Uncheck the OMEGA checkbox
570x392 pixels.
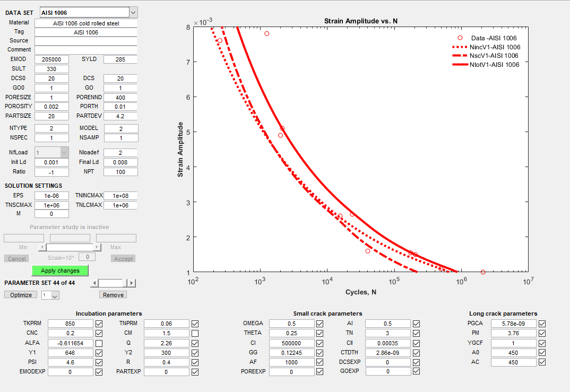click(x=319, y=324)
